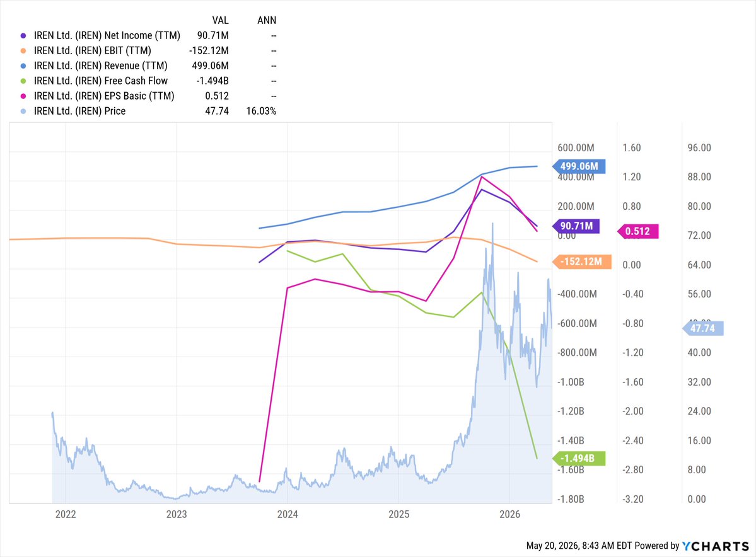Viewport: 756px width, 557px height.
Task: Click the -400.00M y-axis label
Action: pos(577,294)
